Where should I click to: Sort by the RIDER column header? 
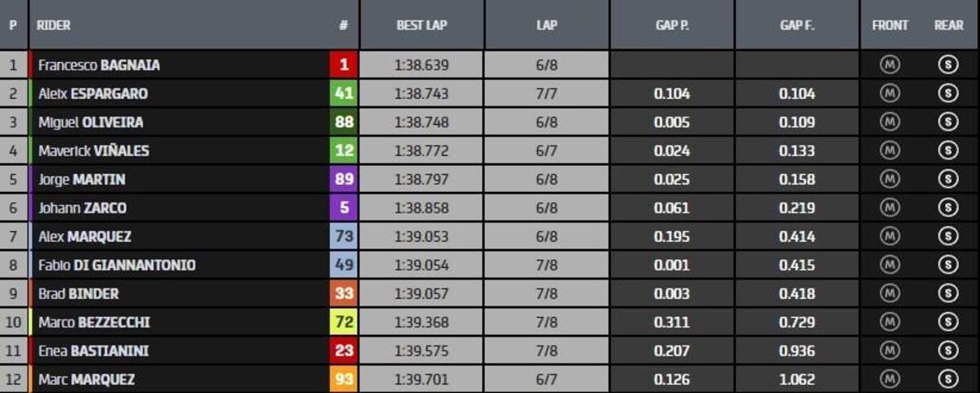[x=54, y=25]
